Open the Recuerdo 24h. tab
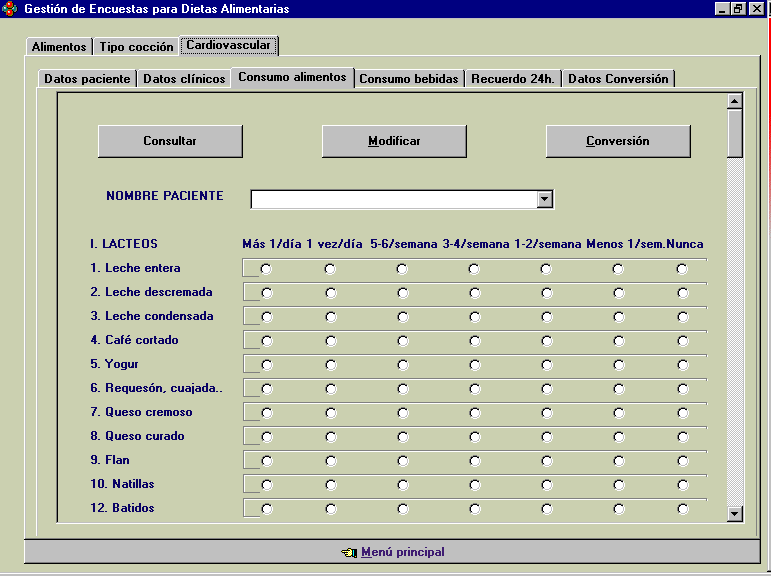The image size is (771, 576). point(513,79)
